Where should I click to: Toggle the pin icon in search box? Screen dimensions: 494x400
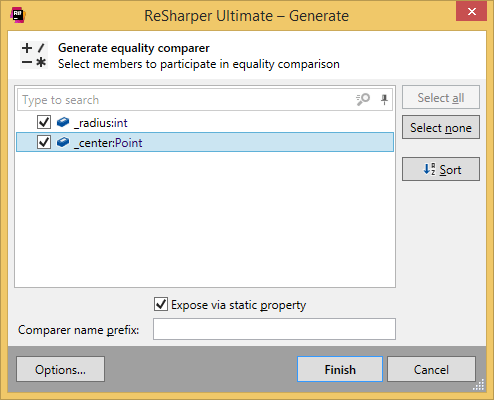tap(384, 99)
